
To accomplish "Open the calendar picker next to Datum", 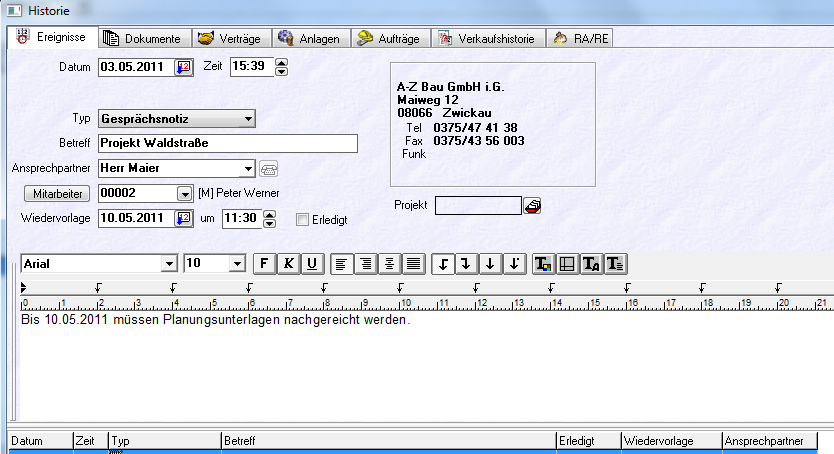I will click(184, 68).
